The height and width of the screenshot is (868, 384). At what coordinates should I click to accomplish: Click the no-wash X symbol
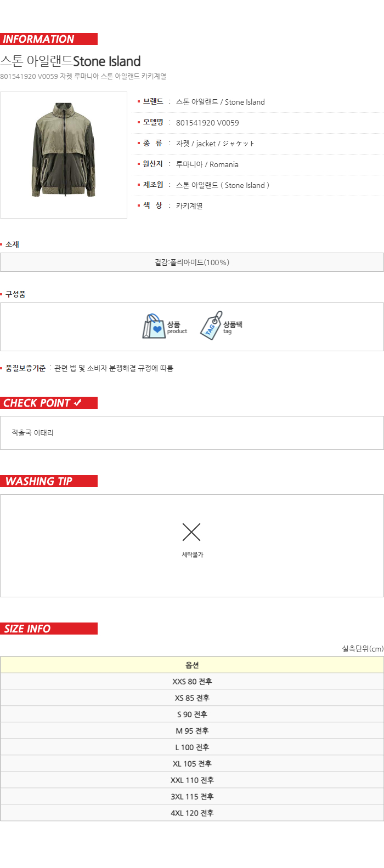pos(191,532)
